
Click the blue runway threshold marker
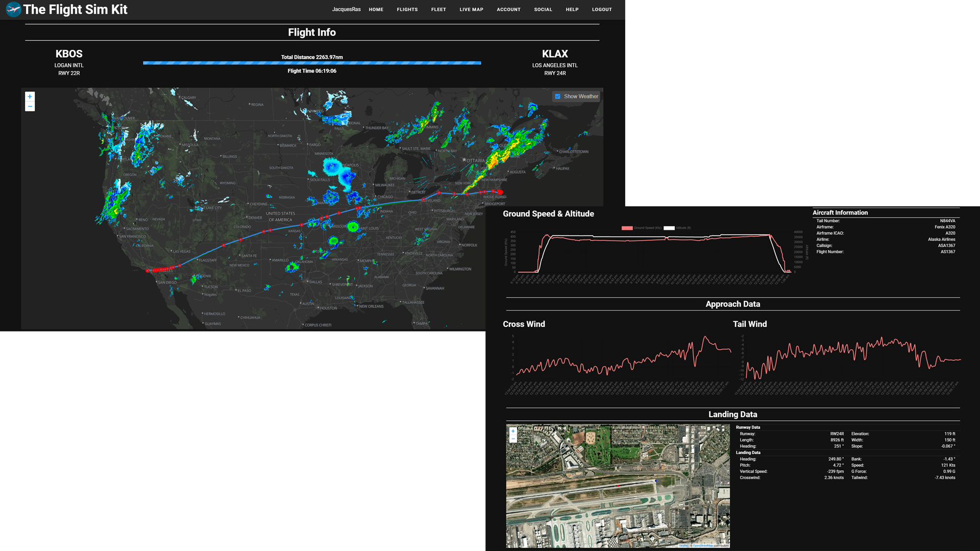click(655, 481)
